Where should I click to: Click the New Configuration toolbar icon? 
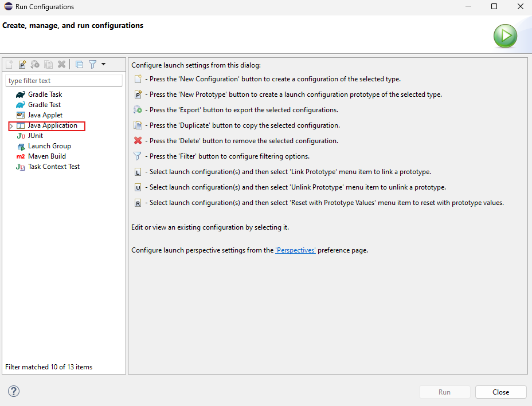tap(9, 65)
